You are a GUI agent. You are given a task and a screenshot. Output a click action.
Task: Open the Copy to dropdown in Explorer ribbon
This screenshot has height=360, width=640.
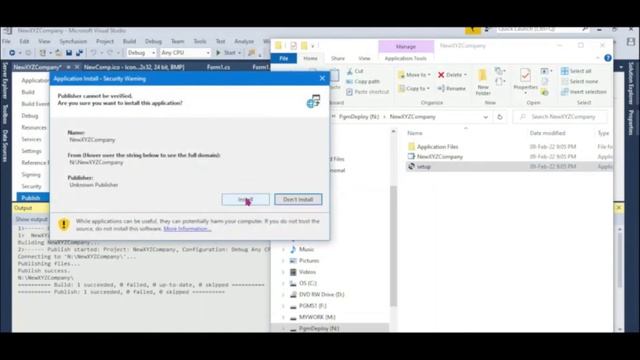(413, 88)
